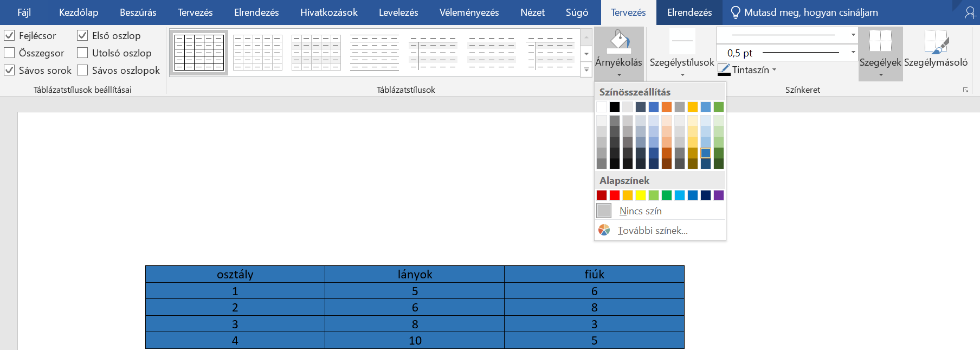
Task: Toggle the Fejlécsor checkbox
Action: [x=9, y=35]
